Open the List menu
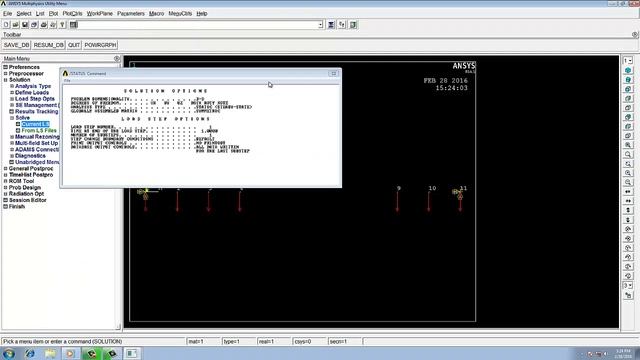 click(x=40, y=13)
